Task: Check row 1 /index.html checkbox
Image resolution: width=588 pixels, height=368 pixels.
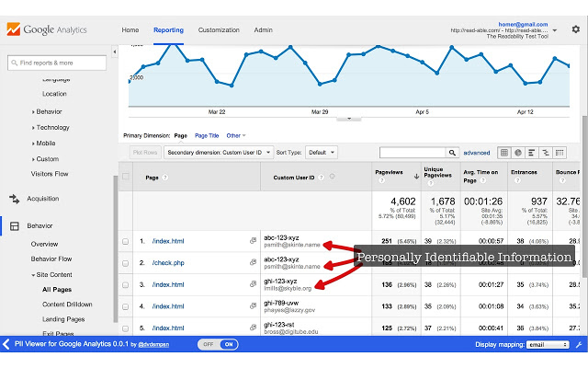Action: [126, 241]
